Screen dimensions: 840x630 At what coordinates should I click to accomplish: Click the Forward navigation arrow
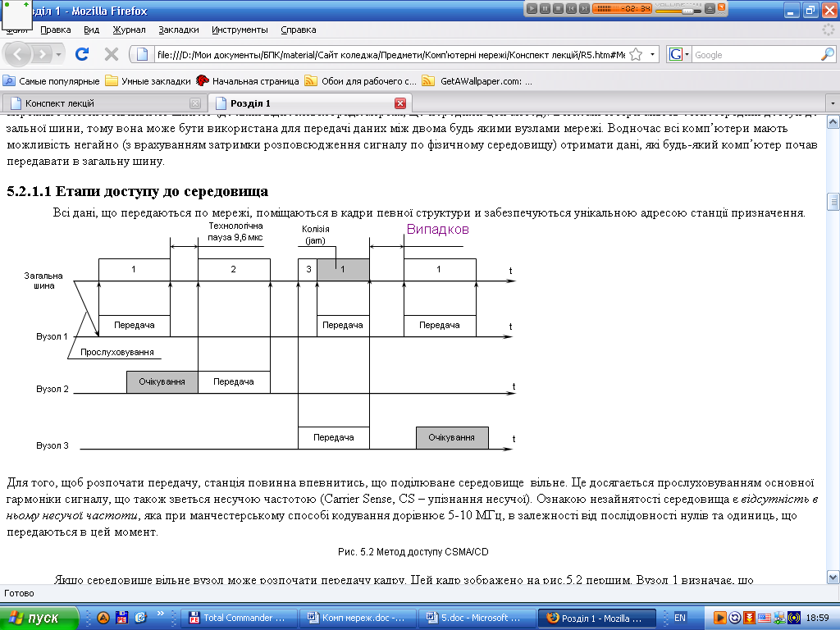42,54
